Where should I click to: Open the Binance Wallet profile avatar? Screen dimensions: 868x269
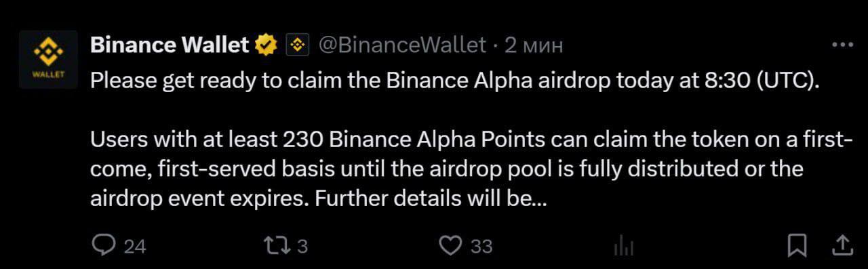point(48,60)
